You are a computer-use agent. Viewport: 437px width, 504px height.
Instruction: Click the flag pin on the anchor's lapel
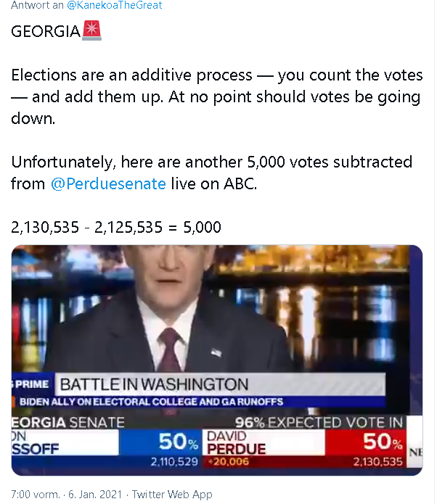coord(216,352)
